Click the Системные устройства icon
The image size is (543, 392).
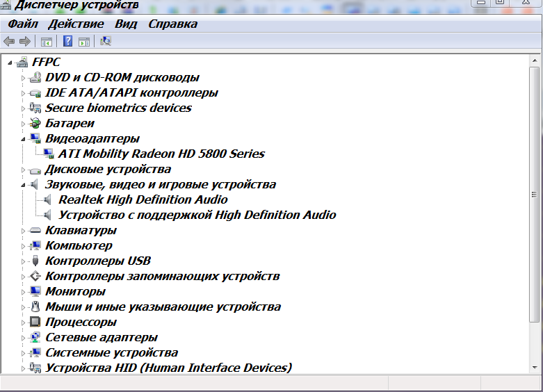tap(35, 352)
